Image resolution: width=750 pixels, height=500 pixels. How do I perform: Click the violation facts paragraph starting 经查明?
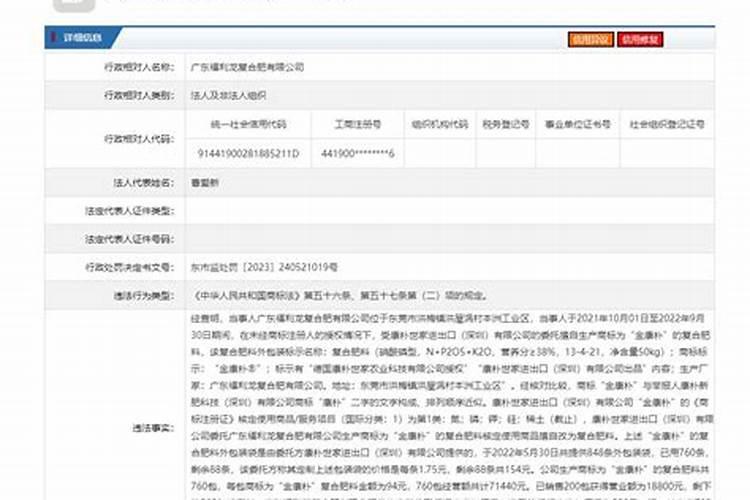tap(451, 406)
